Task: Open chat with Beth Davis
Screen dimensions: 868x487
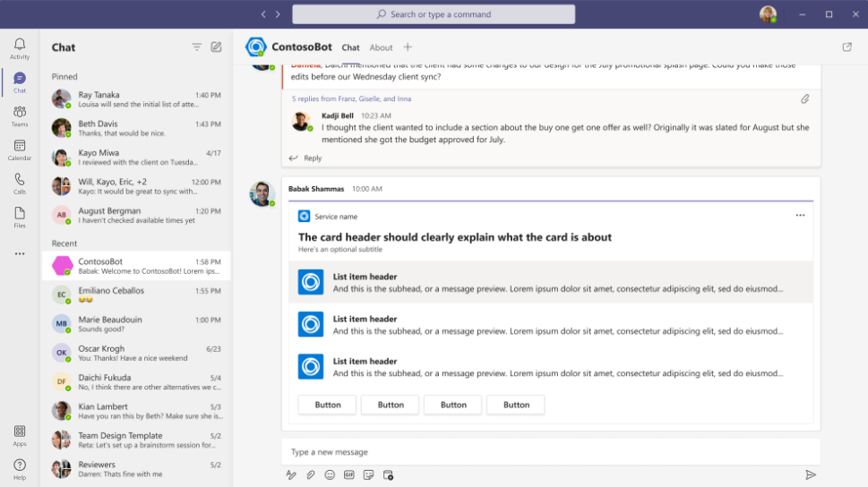Action: [137, 128]
